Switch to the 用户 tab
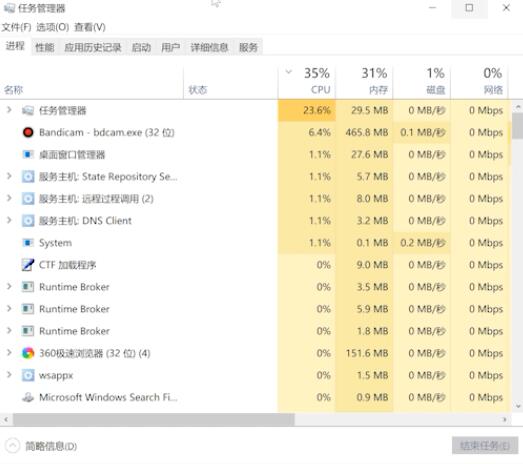Screen dimensions: 523x464 tap(170, 47)
